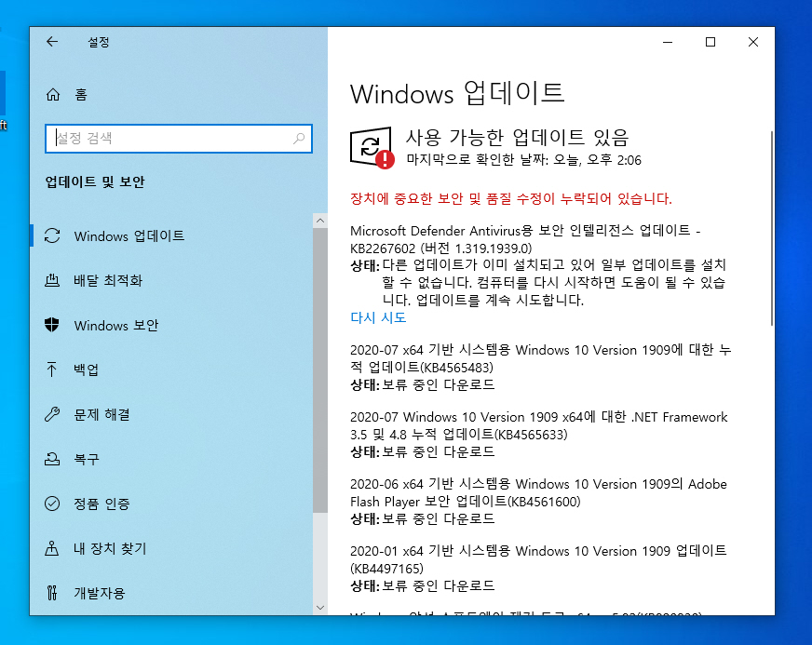Screen dimensions: 812x645
Task: Click the 홈 label
Action: click(x=81, y=95)
